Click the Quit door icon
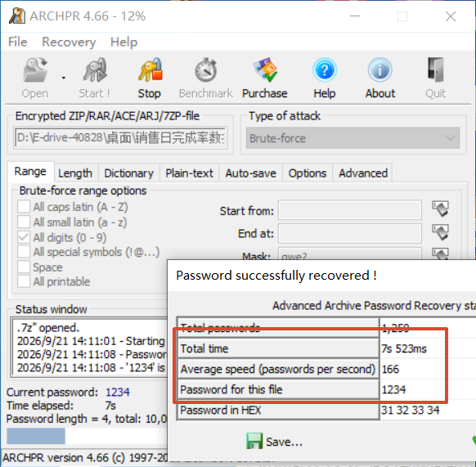Viewport: 476px width, 467px height. pyautogui.click(x=436, y=70)
